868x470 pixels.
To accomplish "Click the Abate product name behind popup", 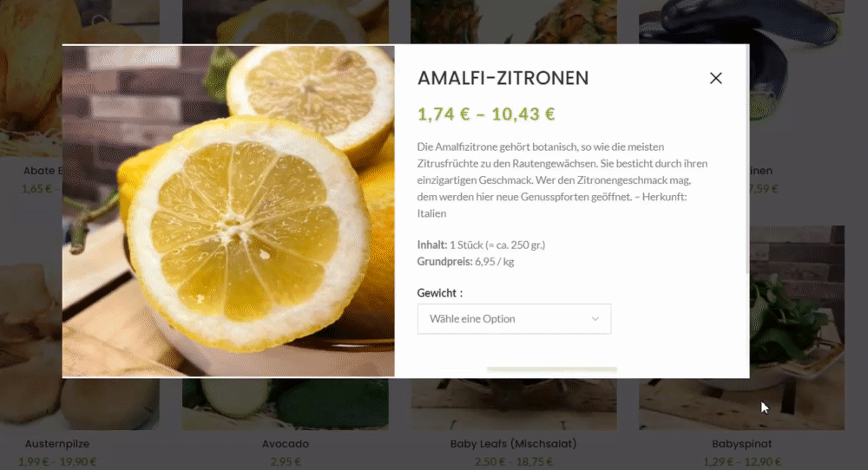I will (x=42, y=171).
